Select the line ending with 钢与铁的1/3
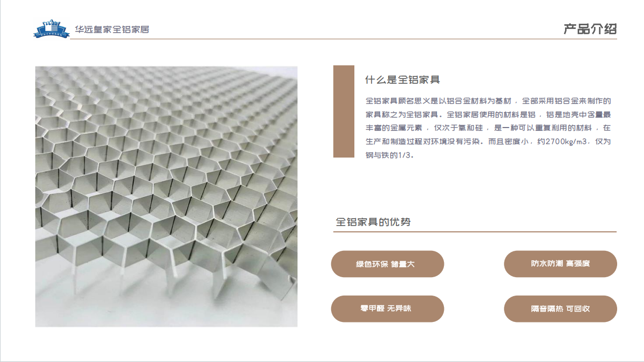The height and width of the screenshot is (362, 644). point(390,155)
